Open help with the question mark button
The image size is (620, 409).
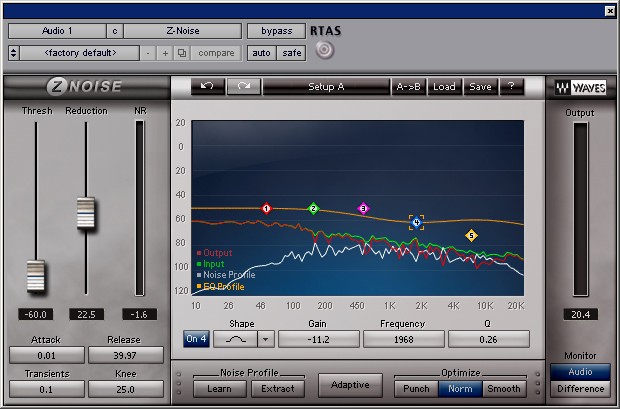tap(511, 87)
